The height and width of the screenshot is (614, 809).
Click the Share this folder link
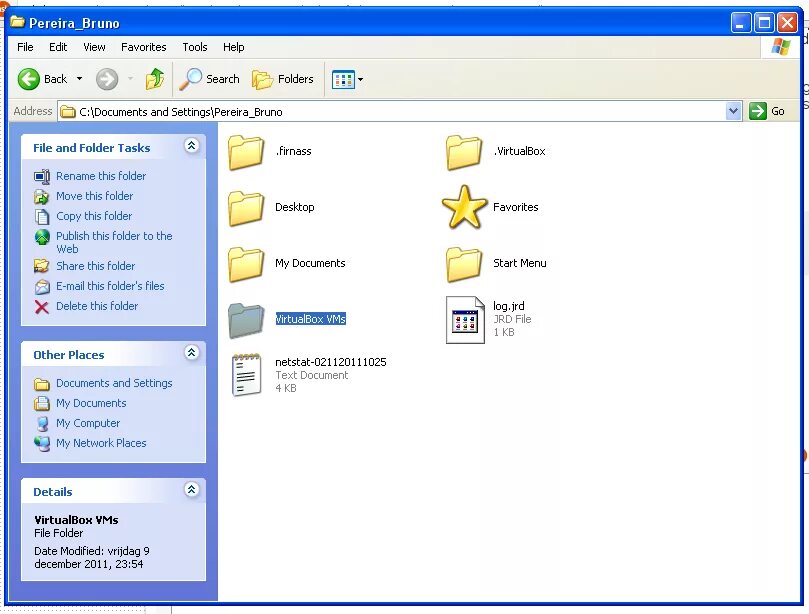coord(95,266)
